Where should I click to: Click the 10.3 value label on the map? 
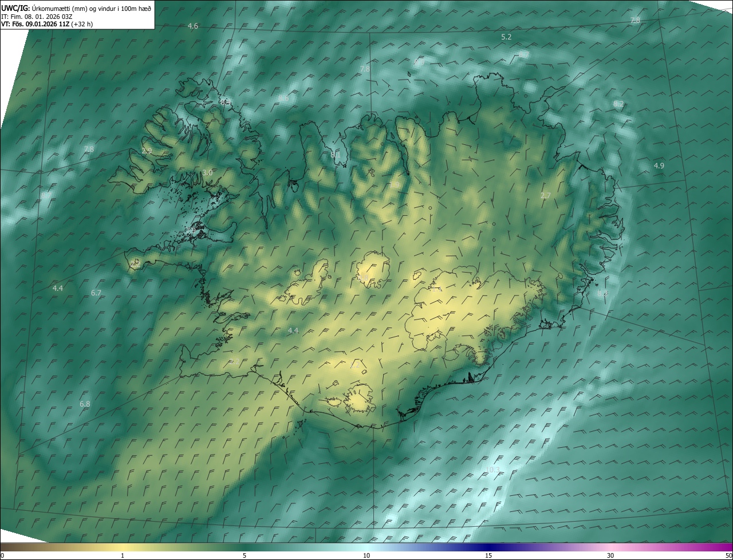point(492,470)
